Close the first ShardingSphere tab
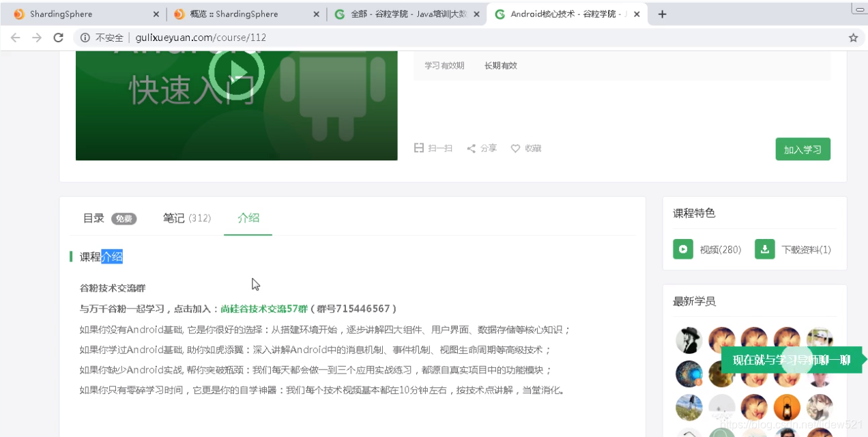The width and height of the screenshot is (868, 437). tap(156, 14)
